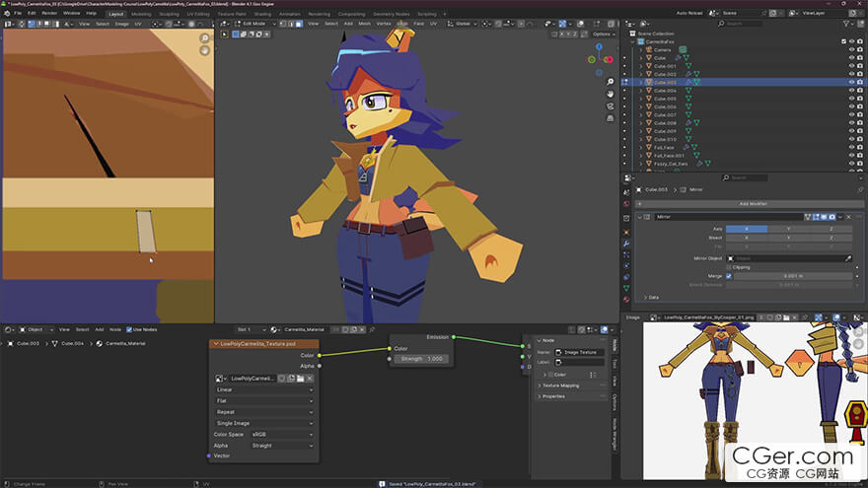This screenshot has width=868, height=488.
Task: Open the Linear interpolation dropdown
Action: [264, 389]
